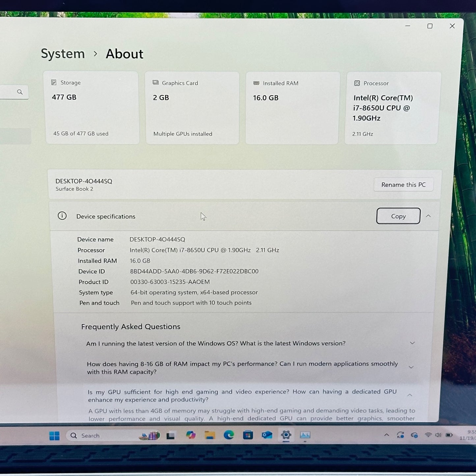This screenshot has width=476, height=476.
Task: Launch Microsoft Edge from the taskbar
Action: coord(229,435)
